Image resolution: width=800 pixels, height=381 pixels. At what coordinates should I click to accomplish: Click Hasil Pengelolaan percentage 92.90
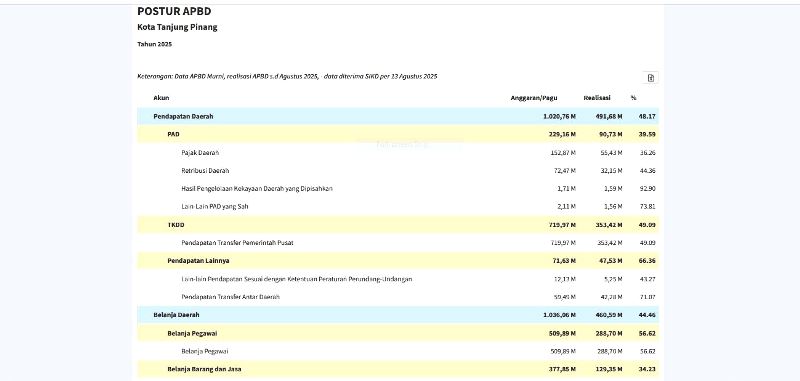pyautogui.click(x=647, y=189)
